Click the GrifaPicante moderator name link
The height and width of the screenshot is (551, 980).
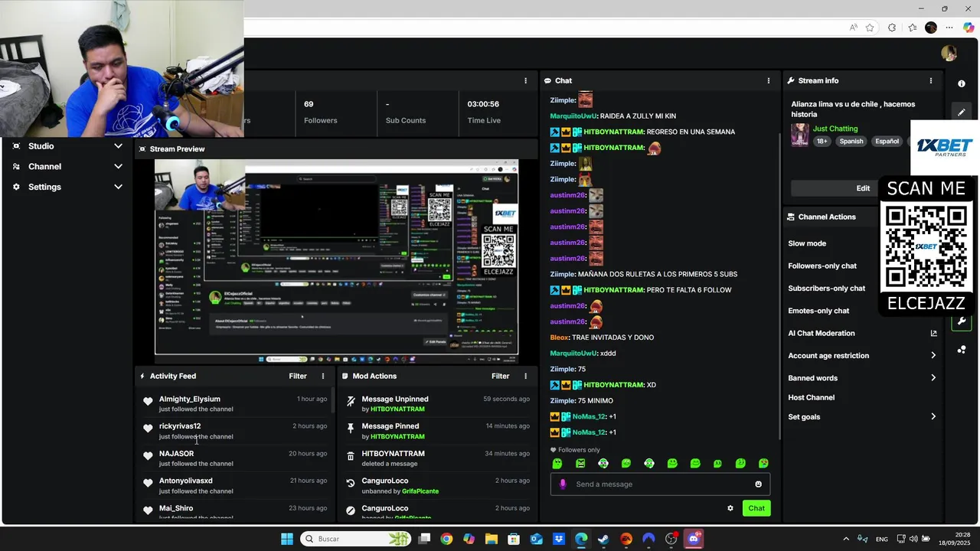coord(420,491)
